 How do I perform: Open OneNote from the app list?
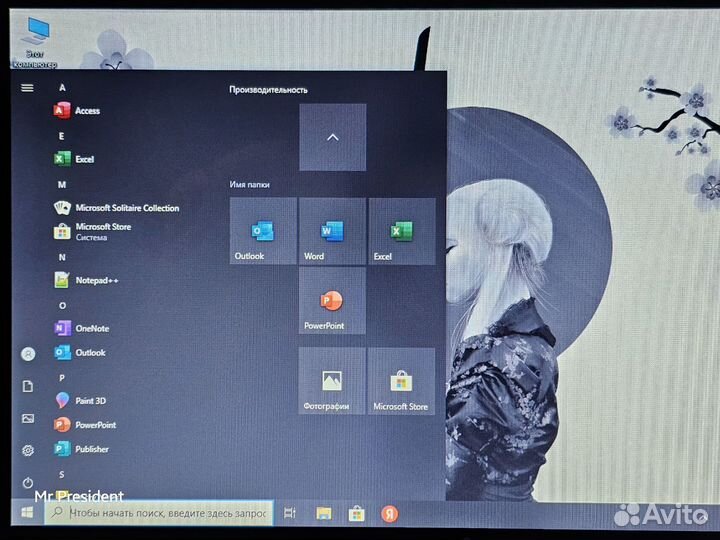click(82, 328)
